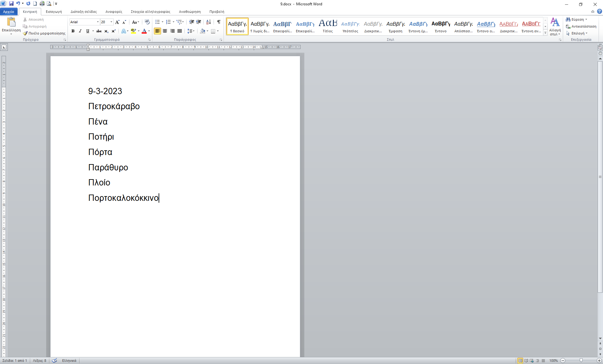Click the Αντικατάσταση replace button
The image size is (603, 364).
pyautogui.click(x=581, y=26)
